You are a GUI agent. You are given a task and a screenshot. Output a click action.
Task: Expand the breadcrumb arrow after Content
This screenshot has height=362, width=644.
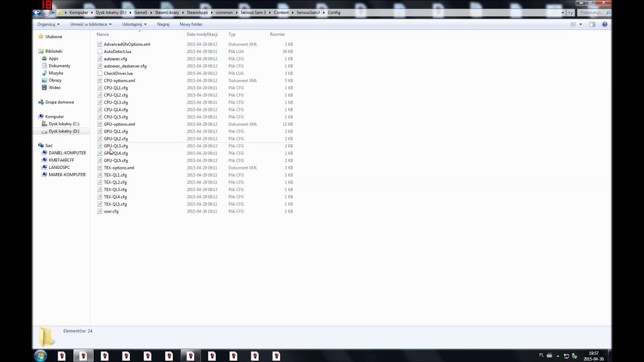(x=293, y=13)
